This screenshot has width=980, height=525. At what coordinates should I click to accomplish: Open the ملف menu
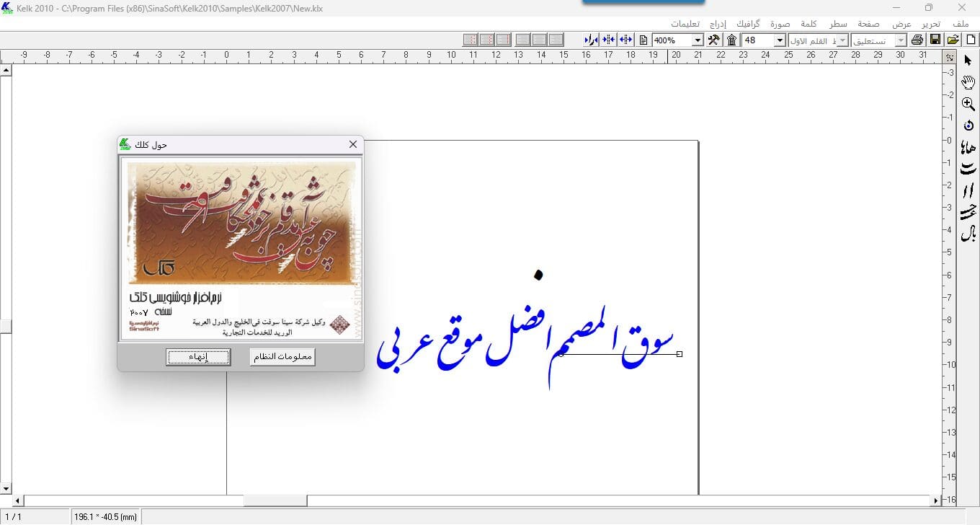(960, 24)
